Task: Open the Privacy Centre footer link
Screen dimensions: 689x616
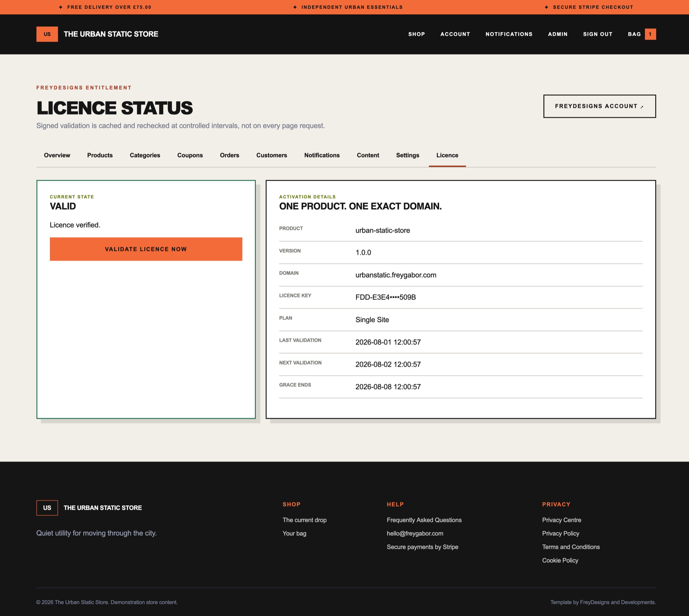Action: pos(562,520)
